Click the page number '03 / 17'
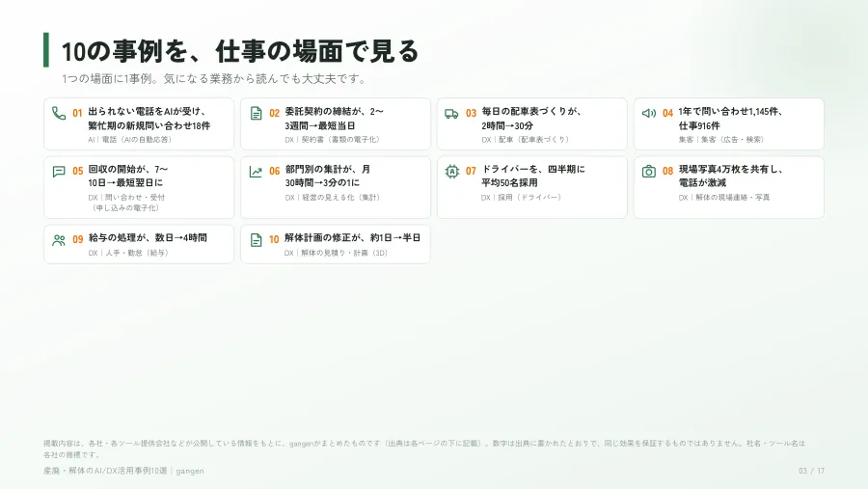 (x=811, y=471)
